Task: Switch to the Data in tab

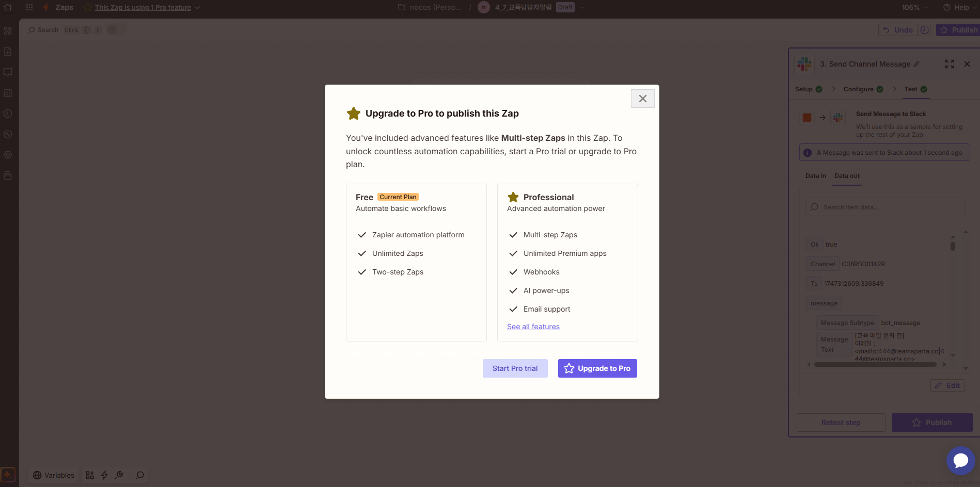Action: 816,176
